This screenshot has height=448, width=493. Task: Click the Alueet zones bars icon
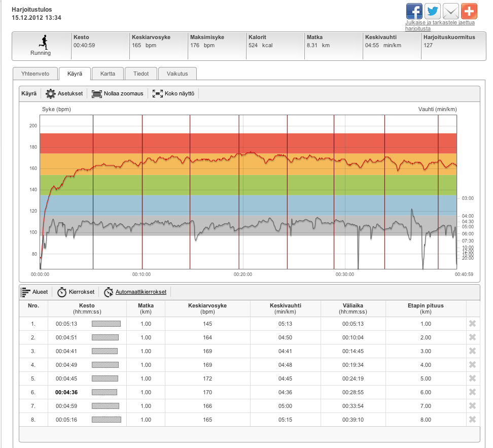[x=26, y=292]
